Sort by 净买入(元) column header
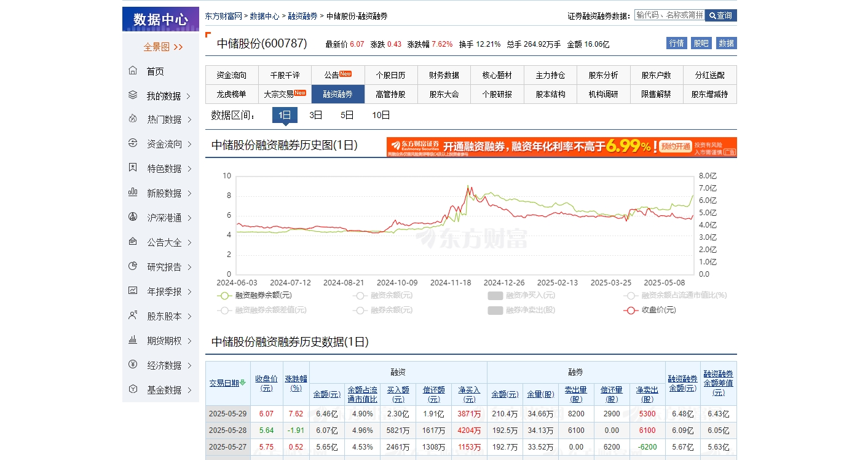 click(x=469, y=394)
